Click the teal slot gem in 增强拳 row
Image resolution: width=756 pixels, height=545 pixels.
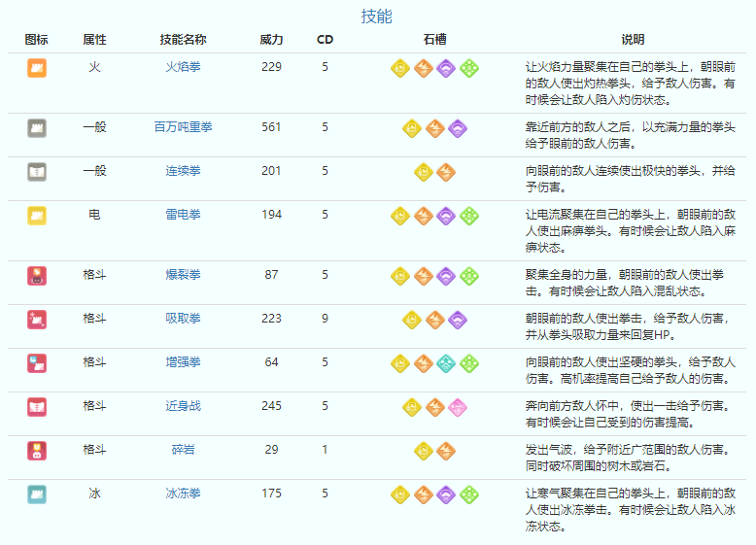[x=446, y=363]
